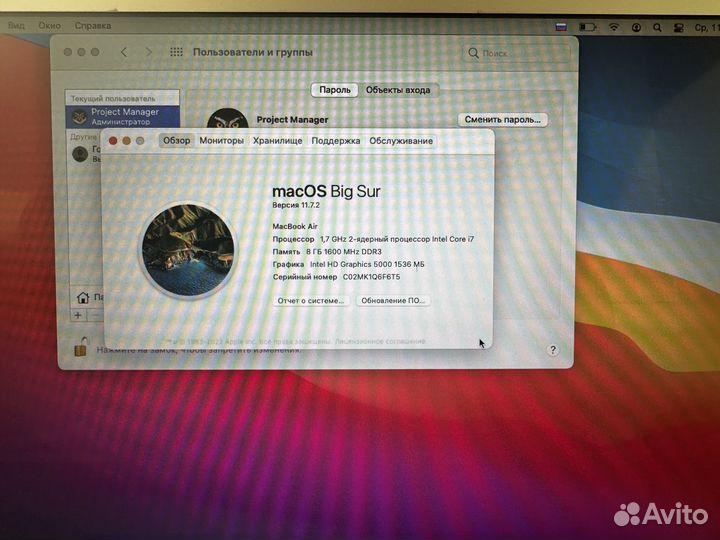Click the Big Sur wallpaper round image

pos(188,250)
